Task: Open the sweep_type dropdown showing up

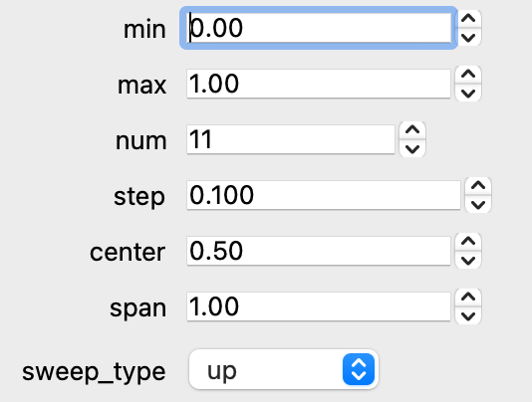Action: pyautogui.click(x=284, y=369)
